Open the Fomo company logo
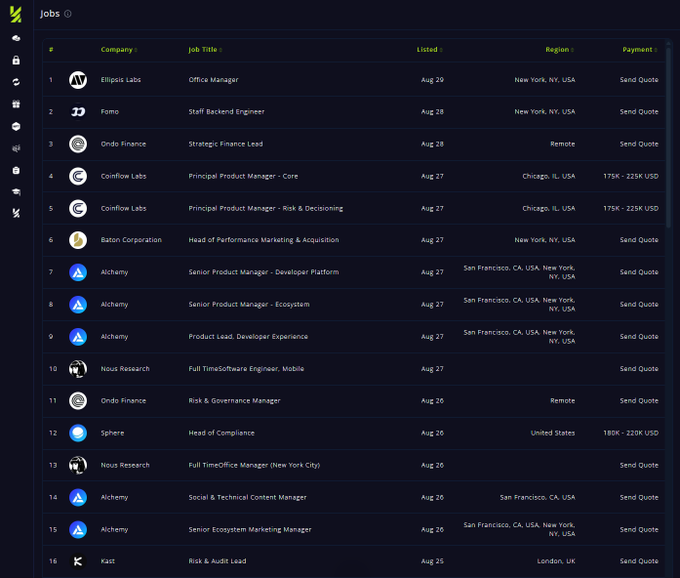680x578 pixels. pos(78,112)
